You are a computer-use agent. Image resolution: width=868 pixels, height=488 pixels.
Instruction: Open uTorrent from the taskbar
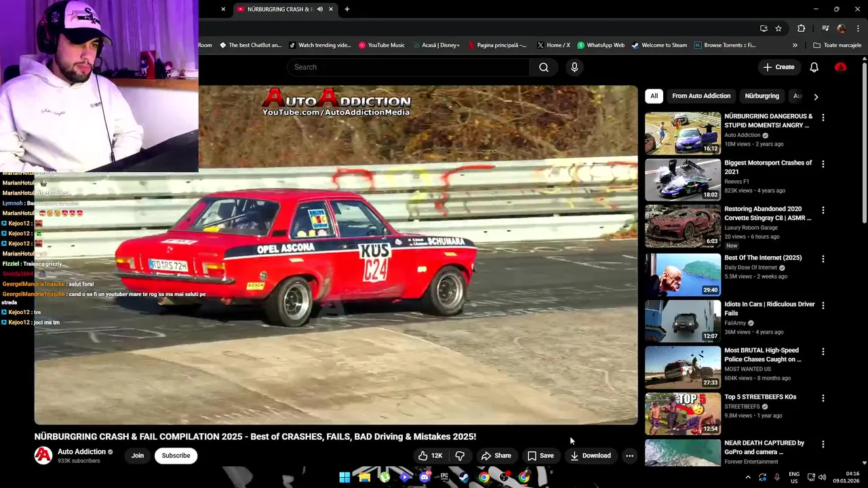point(384,477)
